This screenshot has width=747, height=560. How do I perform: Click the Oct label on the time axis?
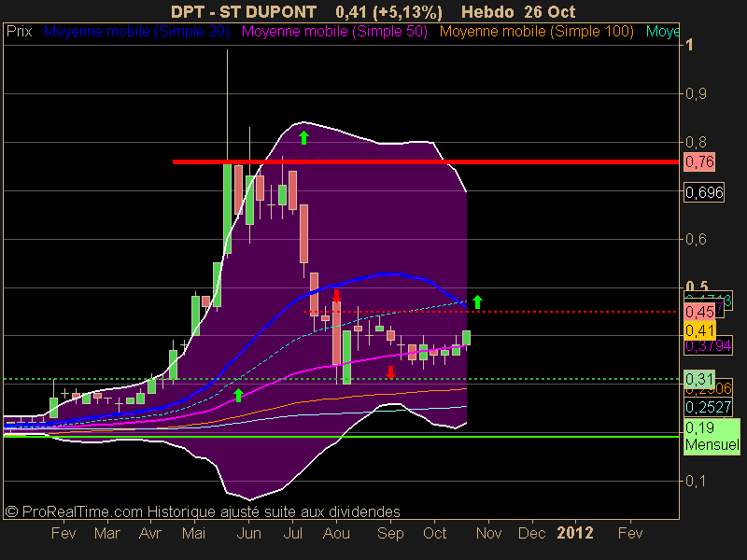point(434,533)
